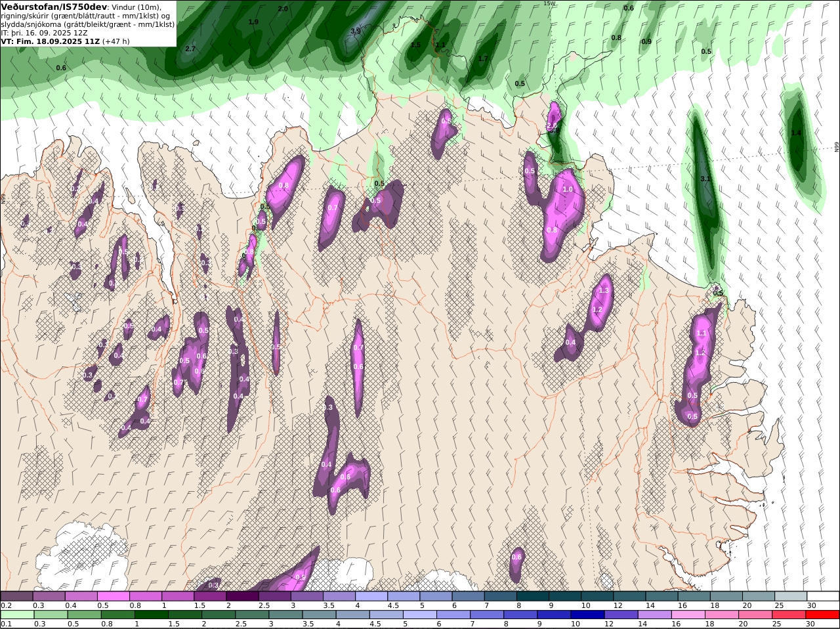Select the pink 0.5 swatch in upper scale
The image size is (840, 629).
pos(113,596)
